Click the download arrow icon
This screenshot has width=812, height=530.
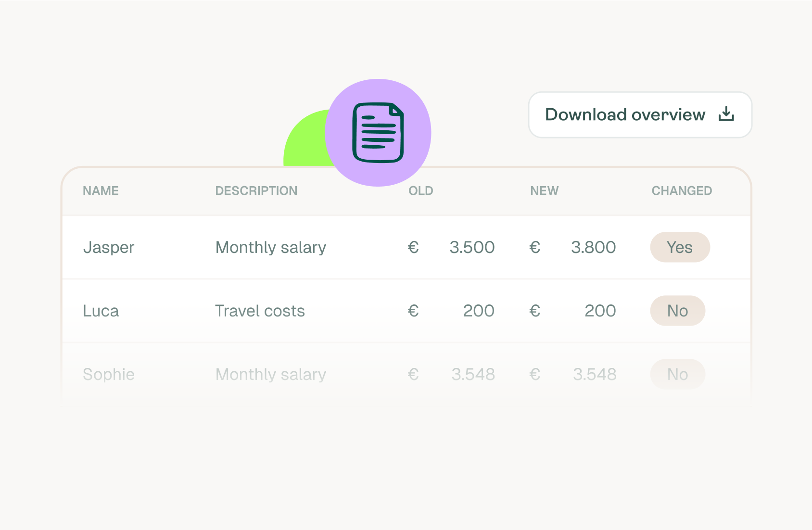[726, 114]
